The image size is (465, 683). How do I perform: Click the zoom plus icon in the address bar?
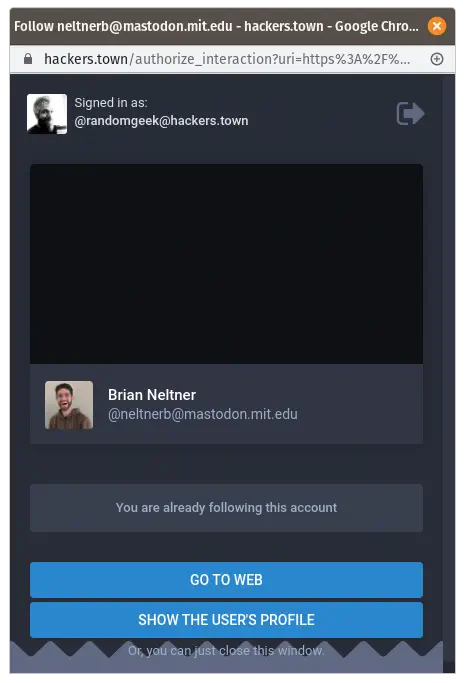pos(437,59)
